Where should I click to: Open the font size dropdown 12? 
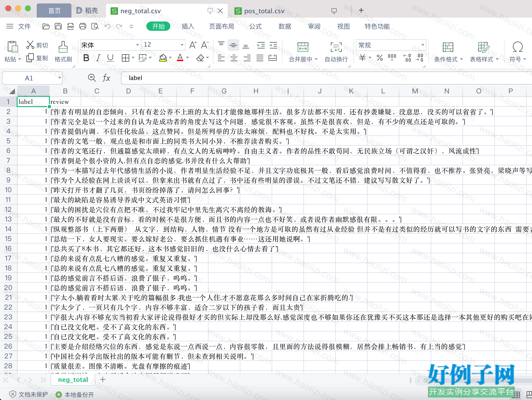coord(182,45)
